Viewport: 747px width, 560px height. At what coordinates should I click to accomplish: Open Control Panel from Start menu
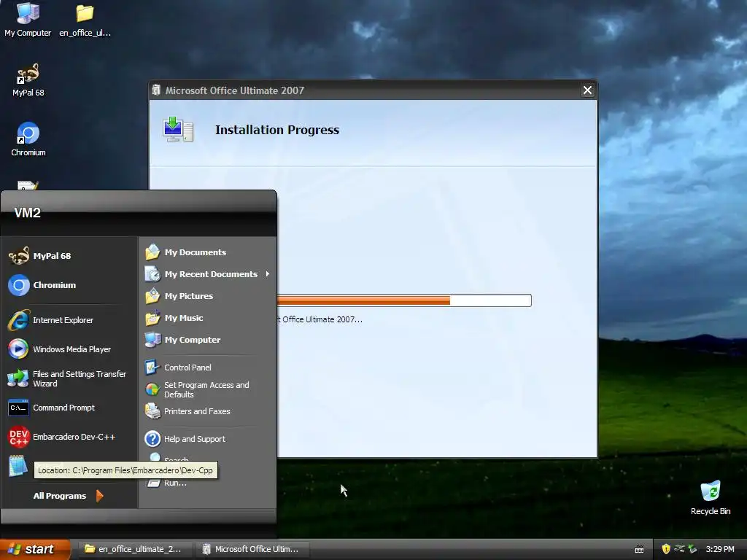point(207,367)
